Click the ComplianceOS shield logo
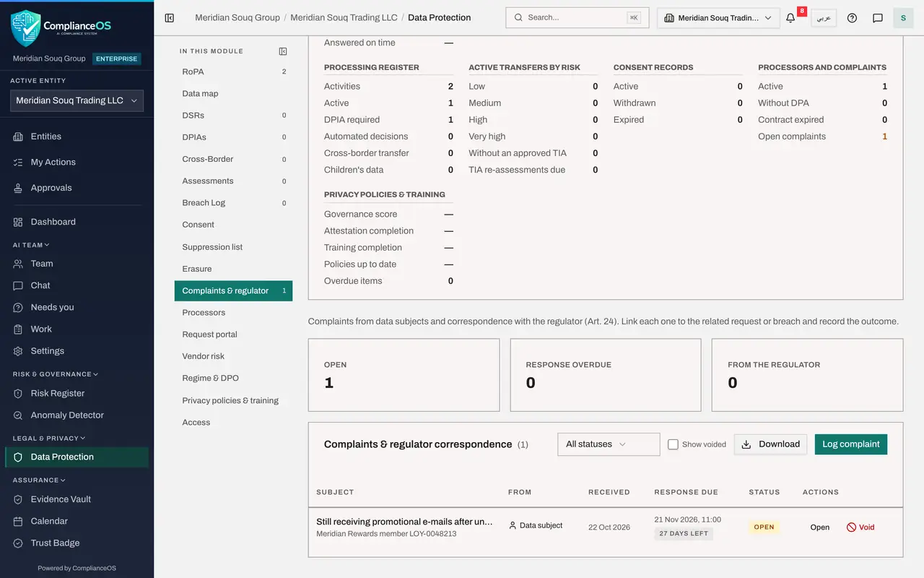Screen dimensions: 924x578 tap(26, 27)
